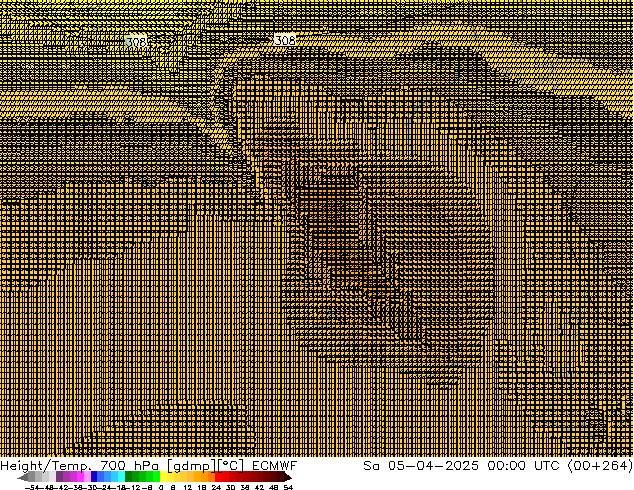634x490 pixels.
Task: Click the [°C] unit label
Action: (x=231, y=466)
